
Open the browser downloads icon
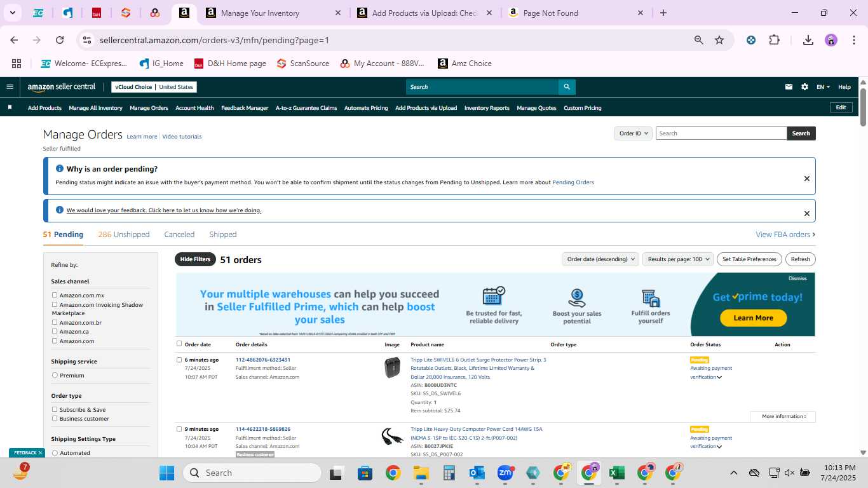(808, 40)
